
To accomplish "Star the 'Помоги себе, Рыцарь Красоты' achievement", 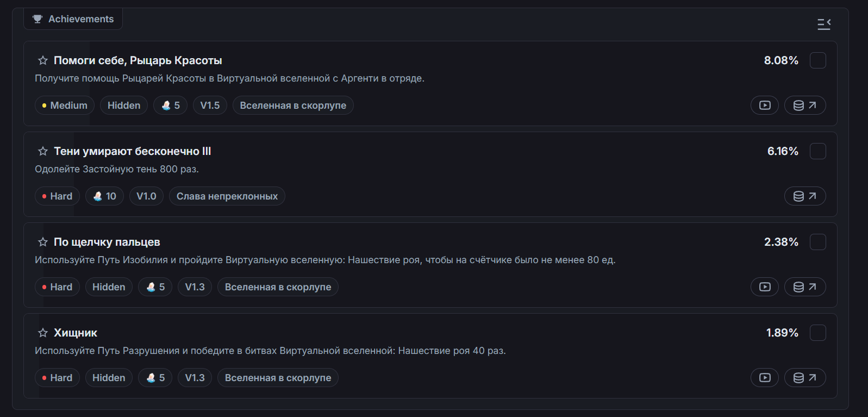I will [43, 60].
